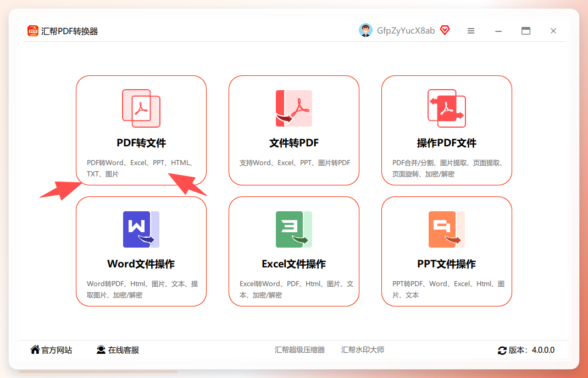This screenshot has height=378, width=588.
Task: Click the 文件转PDF red document icon
Action: point(293,108)
